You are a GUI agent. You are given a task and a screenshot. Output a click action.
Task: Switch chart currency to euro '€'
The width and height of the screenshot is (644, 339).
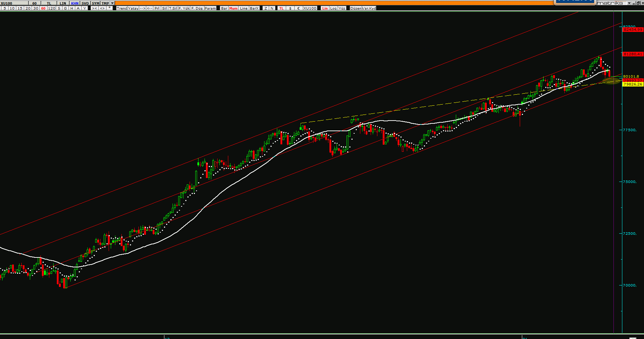[x=298, y=8]
